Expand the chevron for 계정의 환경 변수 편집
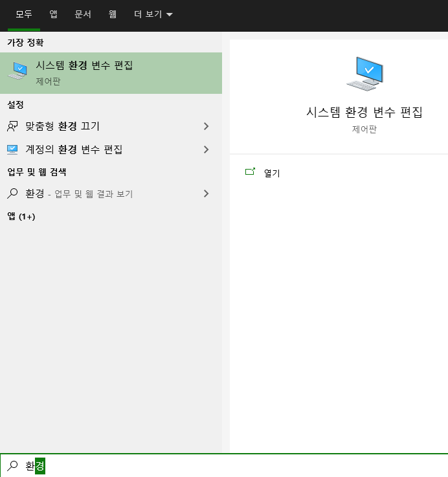448x477 pixels. point(206,150)
